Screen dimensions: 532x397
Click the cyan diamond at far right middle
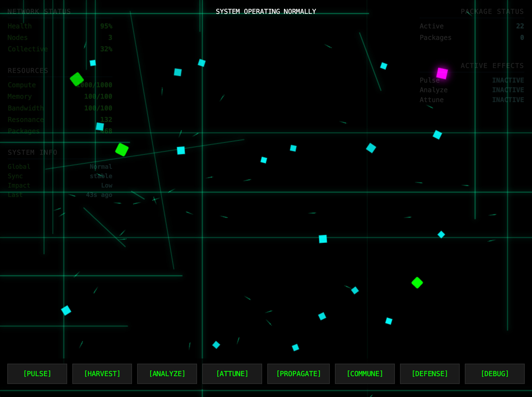(x=441, y=234)
